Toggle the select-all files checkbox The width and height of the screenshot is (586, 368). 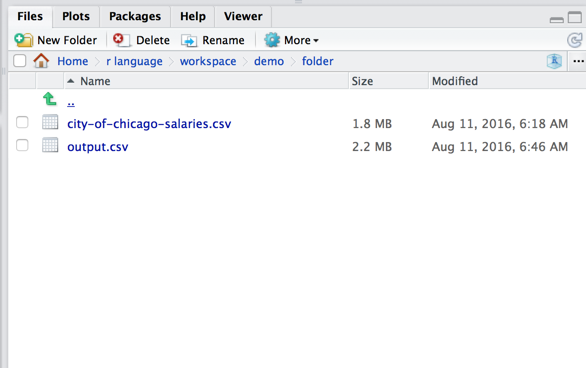pos(19,61)
